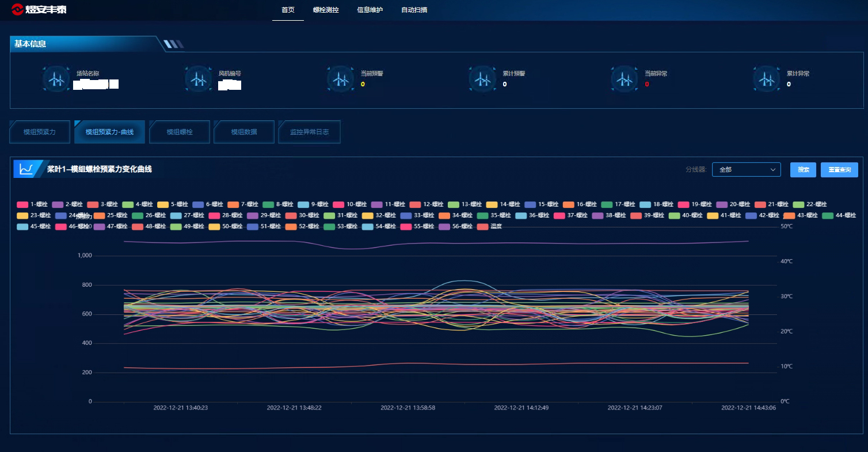Click the wind turbine icon beside 当前异常
Viewport: 868px width, 452px height.
coord(625,79)
